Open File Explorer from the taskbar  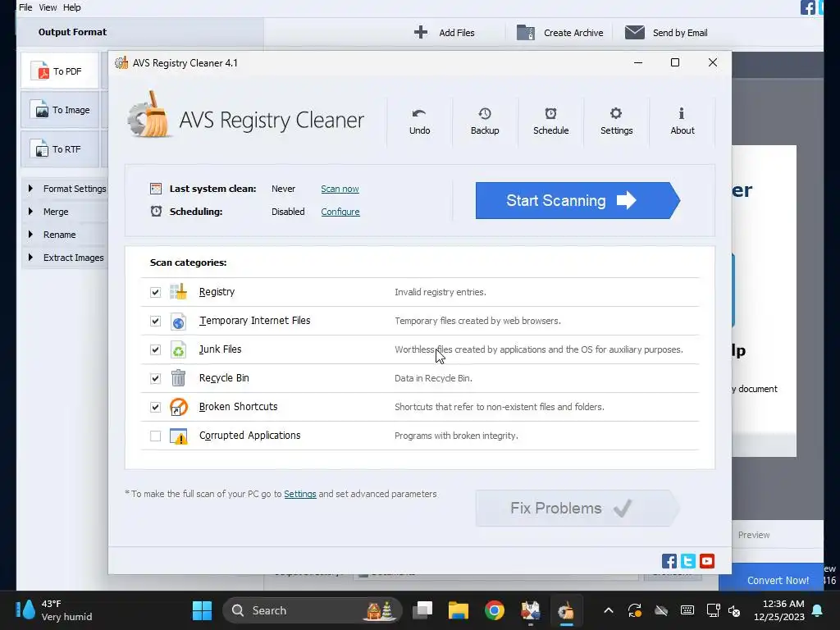point(458,610)
